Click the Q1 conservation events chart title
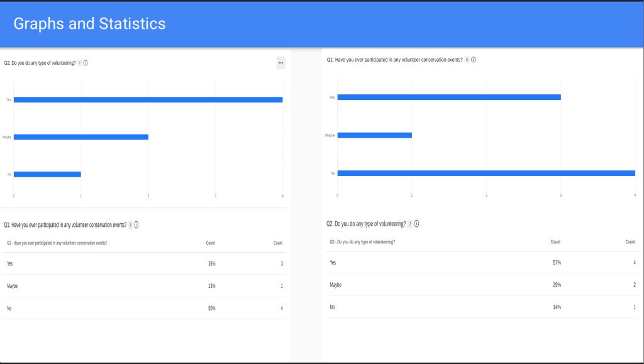 click(x=394, y=60)
